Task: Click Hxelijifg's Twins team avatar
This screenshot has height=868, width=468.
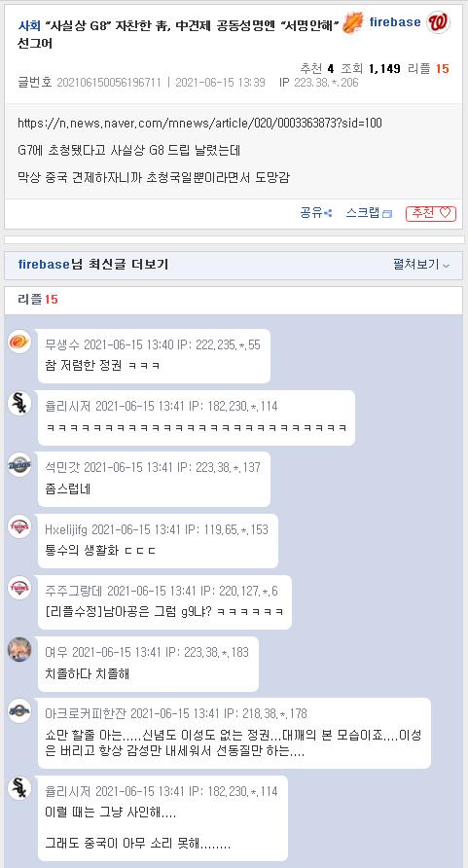Action: [19, 525]
